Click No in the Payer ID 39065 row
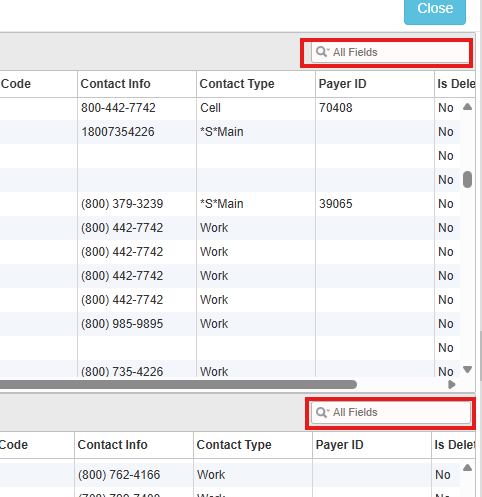 tap(446, 204)
